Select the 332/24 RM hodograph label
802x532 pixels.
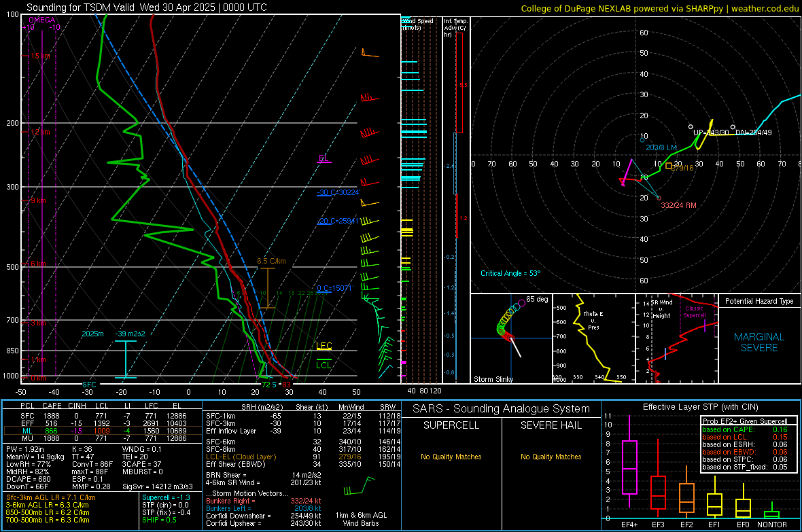point(678,205)
